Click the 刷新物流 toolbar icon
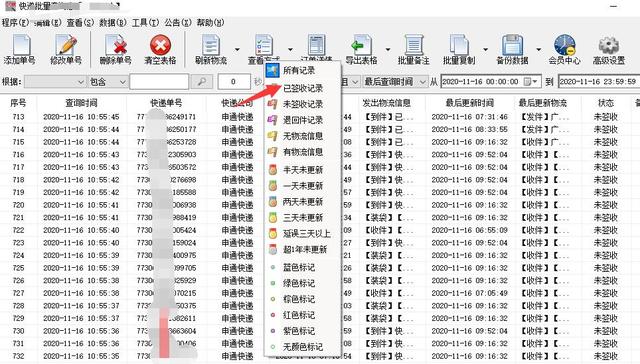This screenshot has height=364, width=640. point(211,45)
